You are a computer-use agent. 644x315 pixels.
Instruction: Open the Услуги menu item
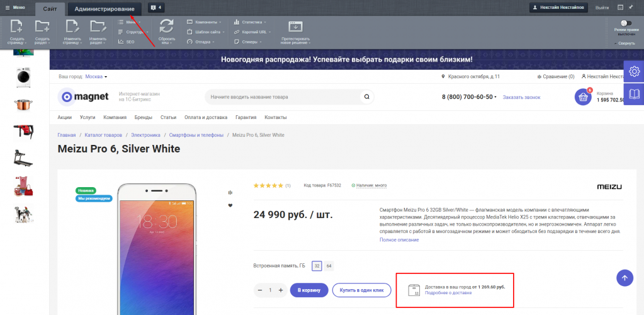coord(88,117)
